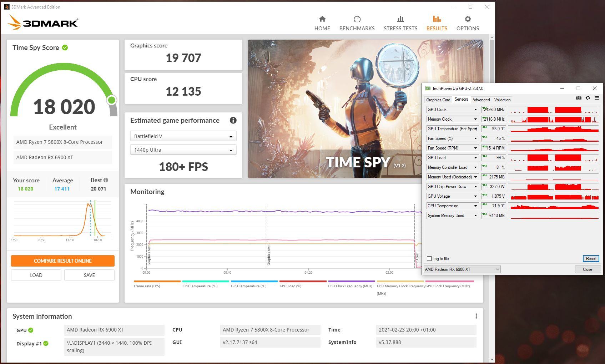605x364 pixels.
Task: Open Stress Tests section
Action: (x=400, y=23)
